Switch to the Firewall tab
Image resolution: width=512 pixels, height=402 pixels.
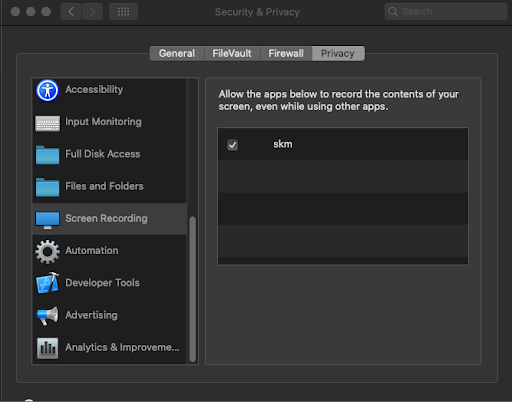pos(286,53)
